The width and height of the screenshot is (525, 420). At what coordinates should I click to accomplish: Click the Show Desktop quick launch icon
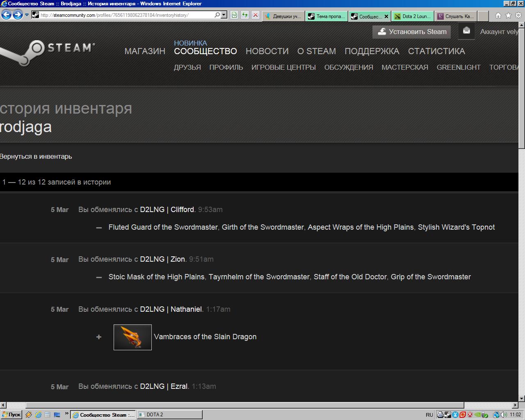pyautogui.click(x=57, y=415)
